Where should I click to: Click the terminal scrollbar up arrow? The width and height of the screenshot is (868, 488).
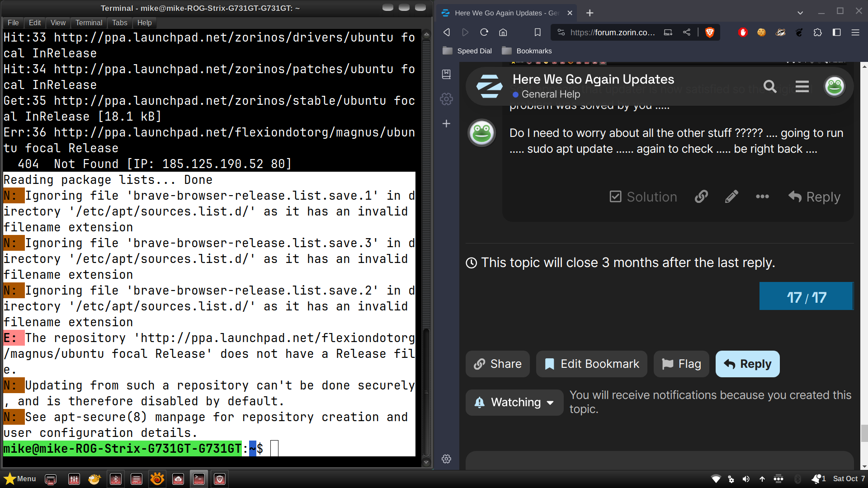tap(426, 34)
